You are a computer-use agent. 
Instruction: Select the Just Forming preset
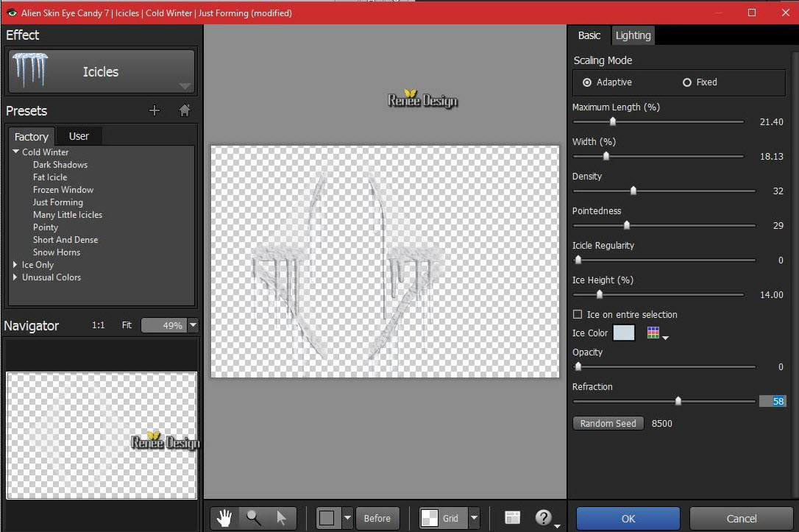pyautogui.click(x=57, y=202)
